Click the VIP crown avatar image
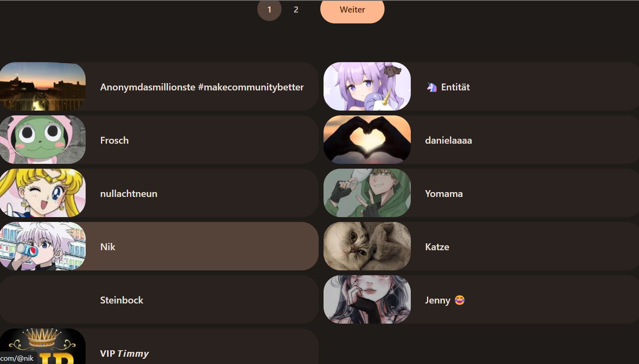This screenshot has width=639, height=364. (x=43, y=346)
